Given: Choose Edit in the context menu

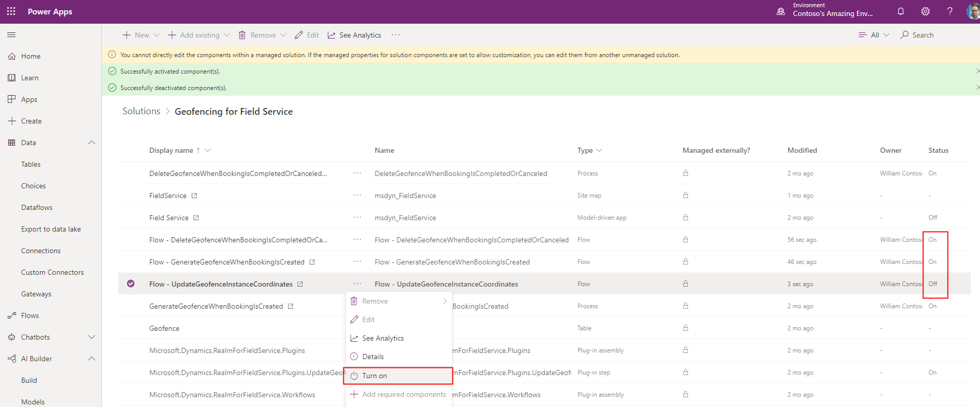Looking at the screenshot, I should tap(399, 320).
